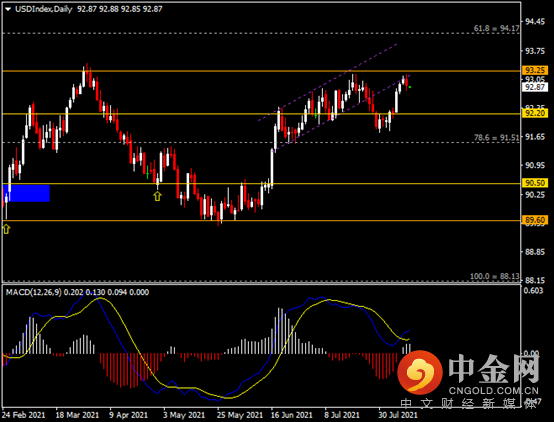The width and height of the screenshot is (554, 422).
Task: Click the 0.603 MACD scale value
Action: 534,291
